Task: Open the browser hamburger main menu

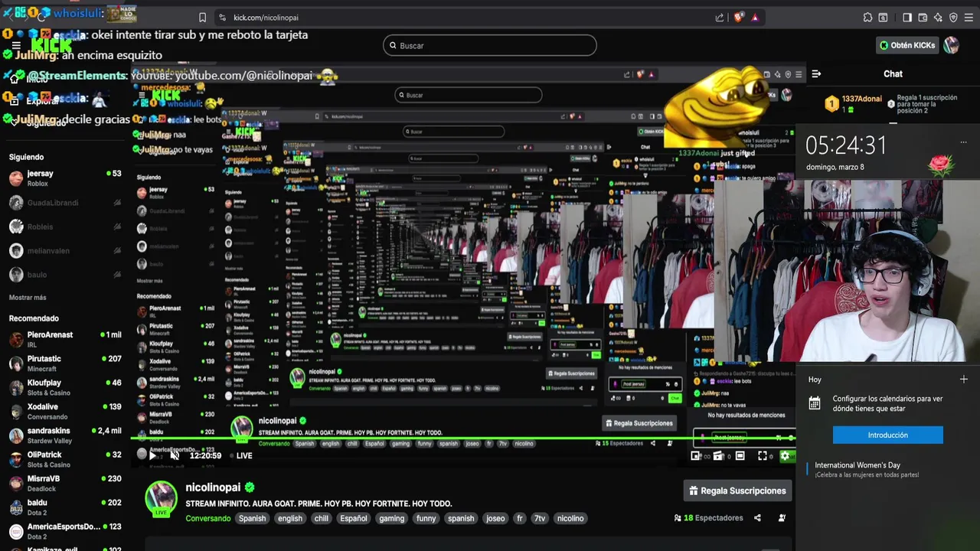Action: pos(969,18)
